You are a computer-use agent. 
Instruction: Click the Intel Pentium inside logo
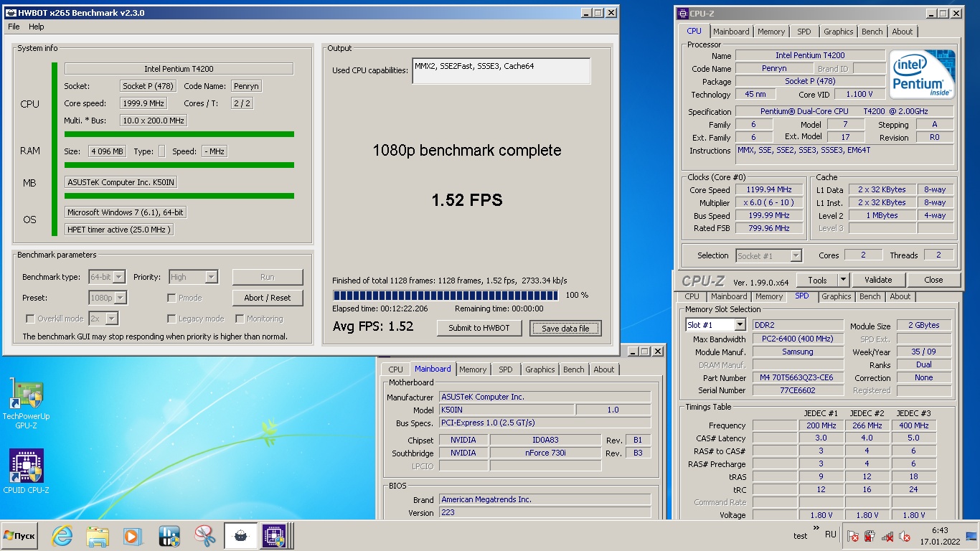coord(923,75)
